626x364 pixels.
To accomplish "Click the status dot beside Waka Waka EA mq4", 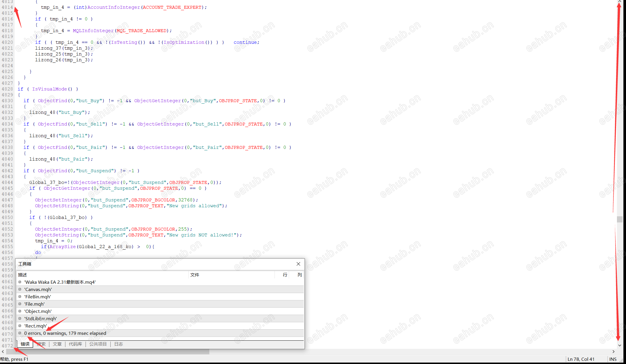I will pyautogui.click(x=20, y=282).
